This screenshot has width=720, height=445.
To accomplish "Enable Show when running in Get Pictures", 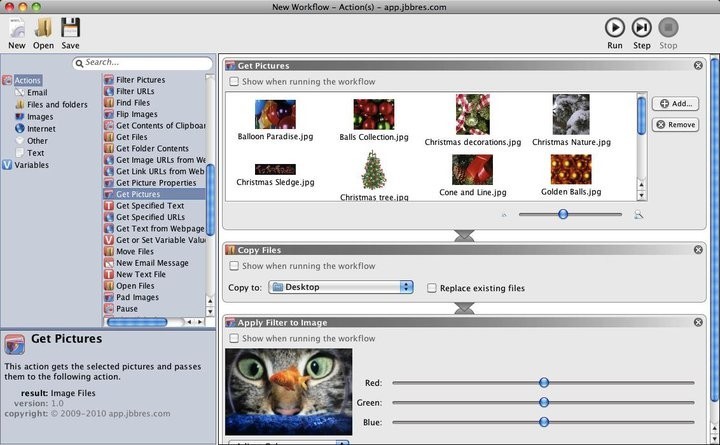I will [235, 82].
